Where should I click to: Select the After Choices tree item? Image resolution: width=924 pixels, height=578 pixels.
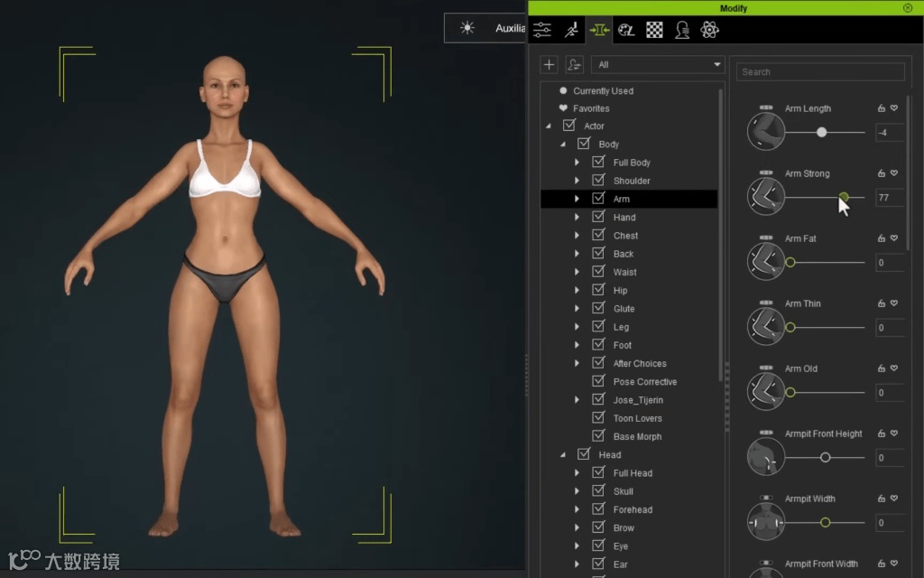coord(640,363)
